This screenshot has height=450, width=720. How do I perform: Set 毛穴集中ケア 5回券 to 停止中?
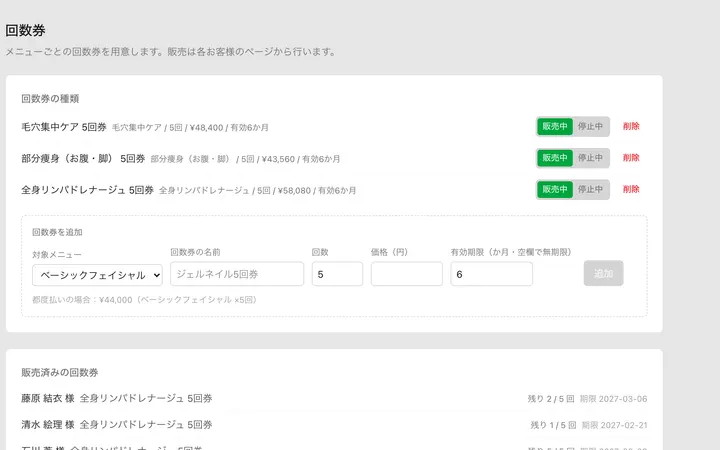590,126
